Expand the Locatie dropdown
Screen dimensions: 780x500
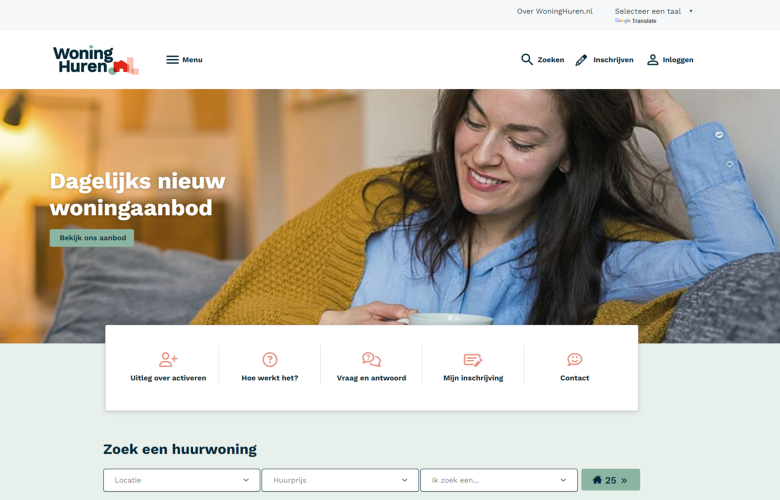click(x=182, y=480)
